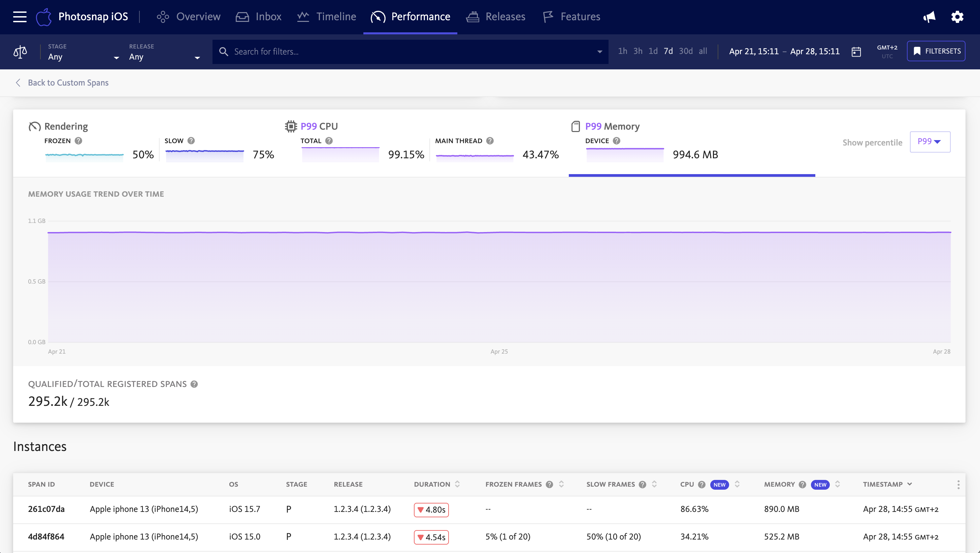Focus the Search for filters field

[x=410, y=51]
